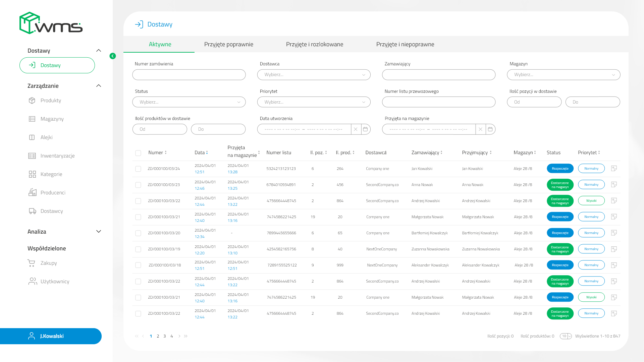The image size is (644, 362).
Task: Select checkbox for row ZD/000100/03/18
Action: [138, 265]
